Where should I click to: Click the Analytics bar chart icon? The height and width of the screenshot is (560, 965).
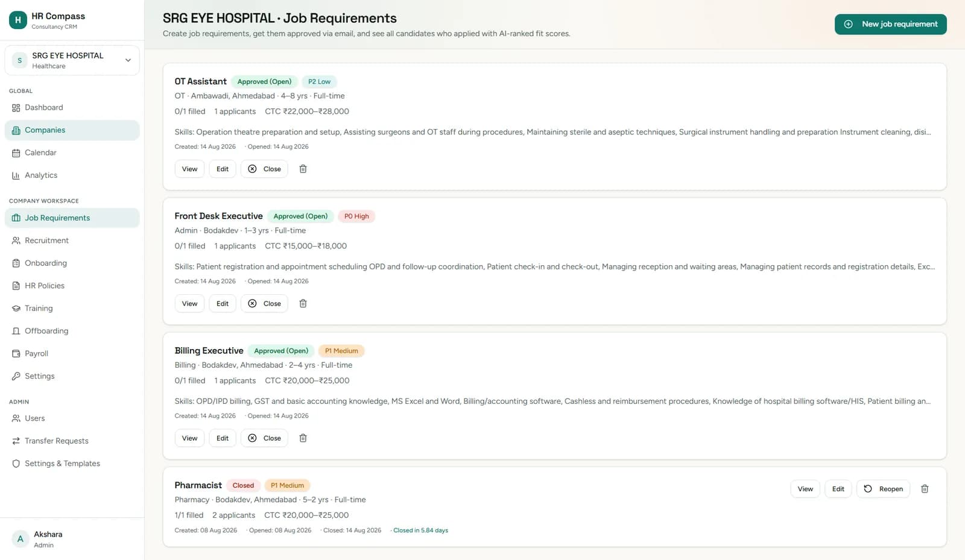point(16,175)
